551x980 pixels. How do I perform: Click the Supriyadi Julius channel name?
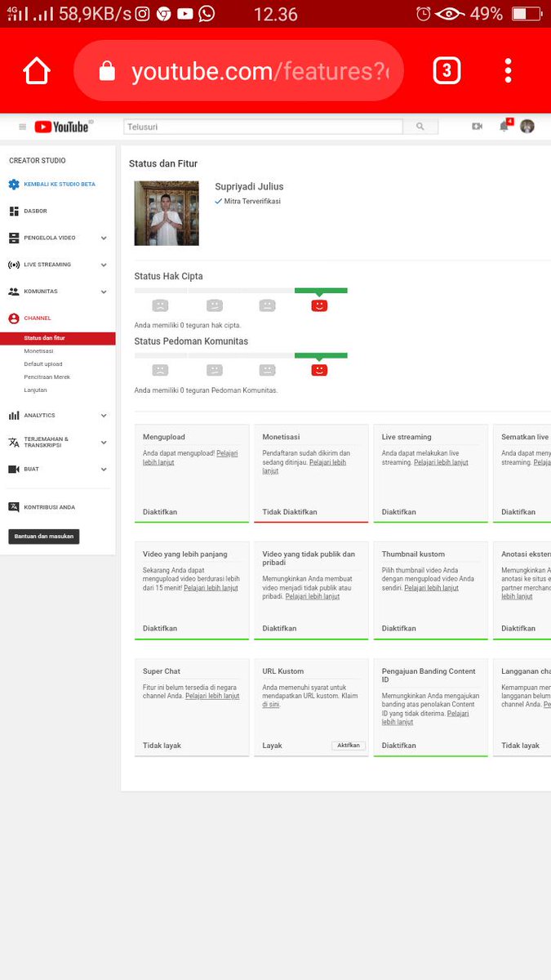pyautogui.click(x=249, y=187)
